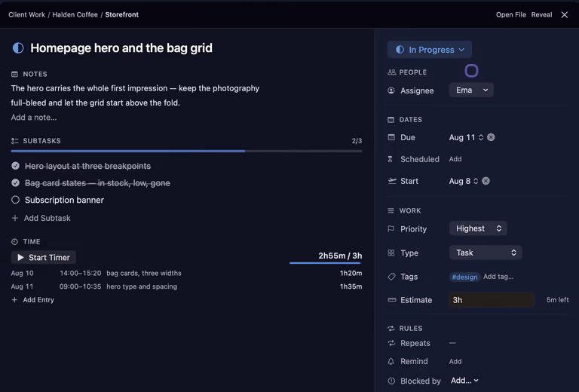Click the Estimate ruler icon
Screen dimensions: 579x392
(392, 300)
